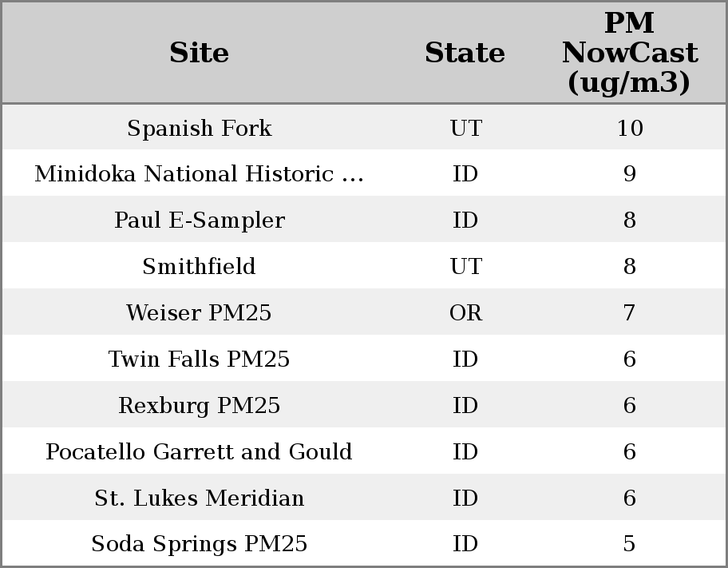Select the St. Lukes Meridian row
Viewport: 728px width, 568px height.
coord(199,498)
